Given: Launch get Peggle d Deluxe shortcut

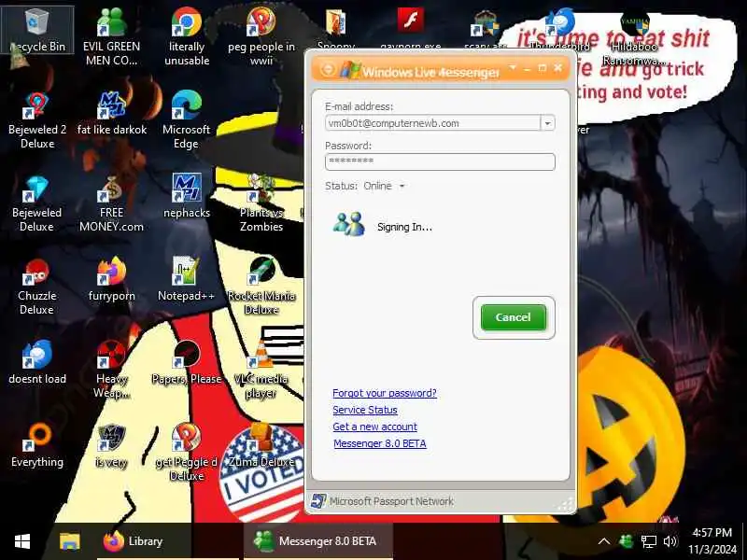Looking at the screenshot, I should pos(186,453).
